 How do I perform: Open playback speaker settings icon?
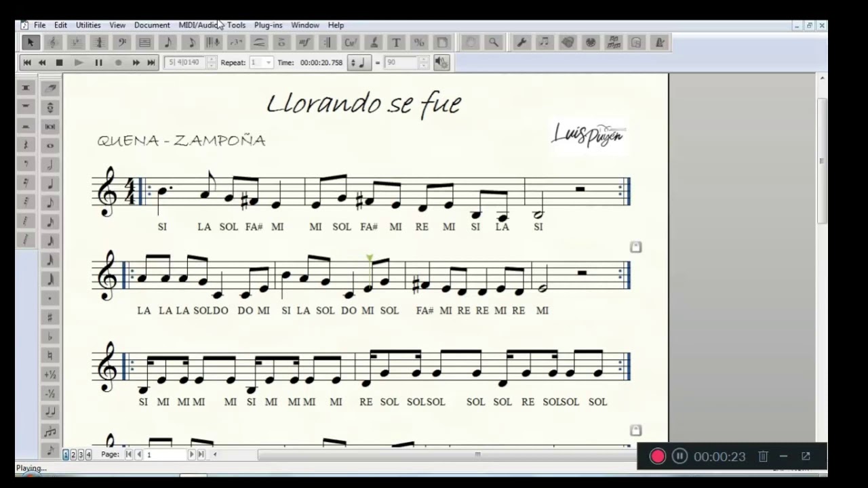pyautogui.click(x=441, y=62)
